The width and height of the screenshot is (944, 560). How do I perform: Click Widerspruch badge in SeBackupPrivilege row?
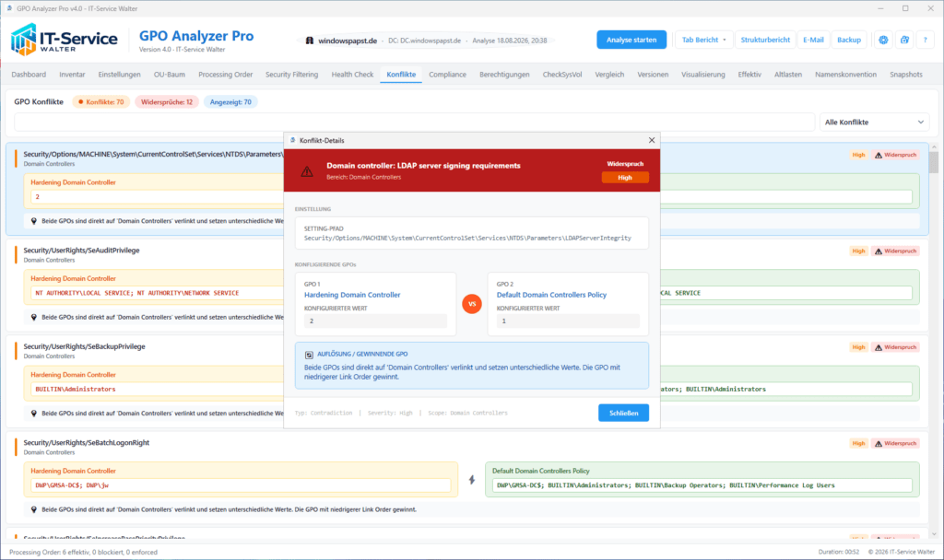click(895, 347)
